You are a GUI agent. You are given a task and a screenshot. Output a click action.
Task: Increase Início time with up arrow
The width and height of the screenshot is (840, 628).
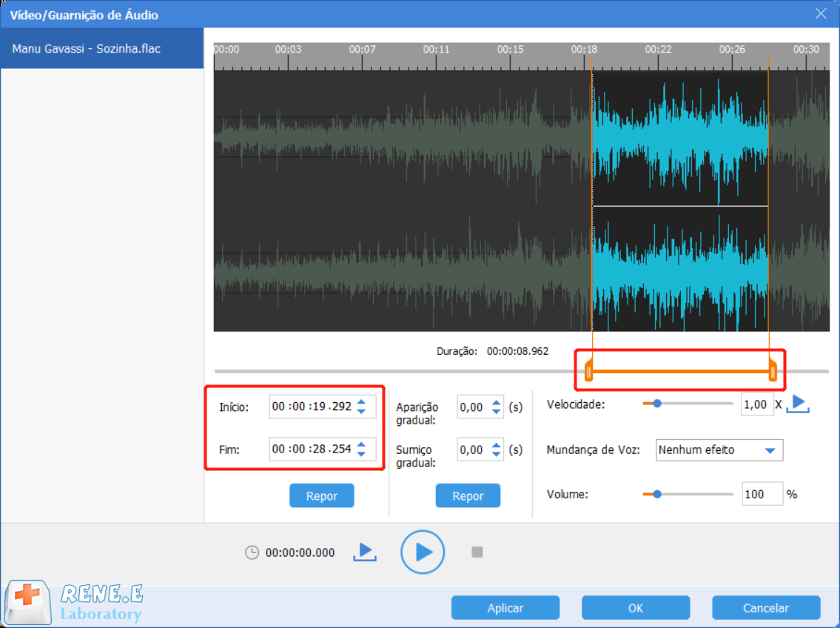(362, 402)
